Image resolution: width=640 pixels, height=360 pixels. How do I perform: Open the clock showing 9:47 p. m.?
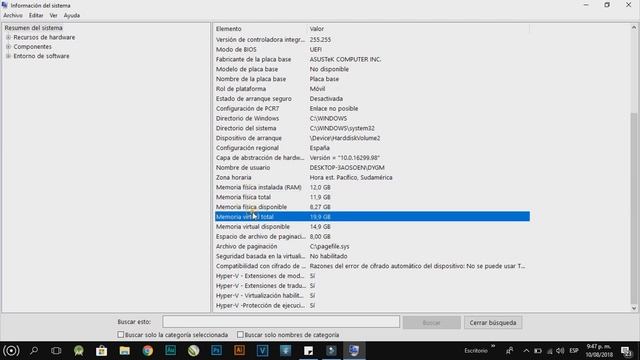[599, 351]
